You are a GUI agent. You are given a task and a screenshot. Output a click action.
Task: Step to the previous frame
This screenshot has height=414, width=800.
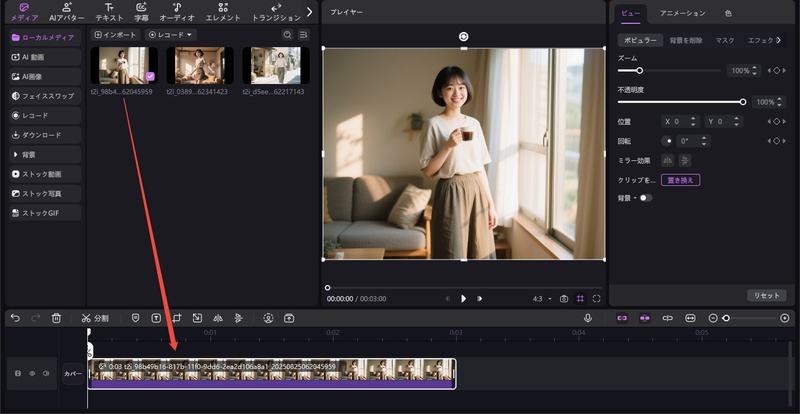(447, 299)
